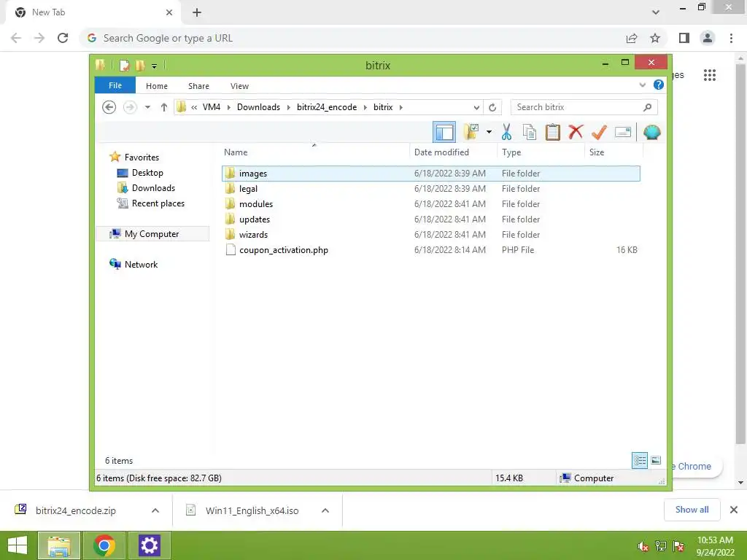
Task: Click the Chrome share page icon
Action: pos(632,38)
